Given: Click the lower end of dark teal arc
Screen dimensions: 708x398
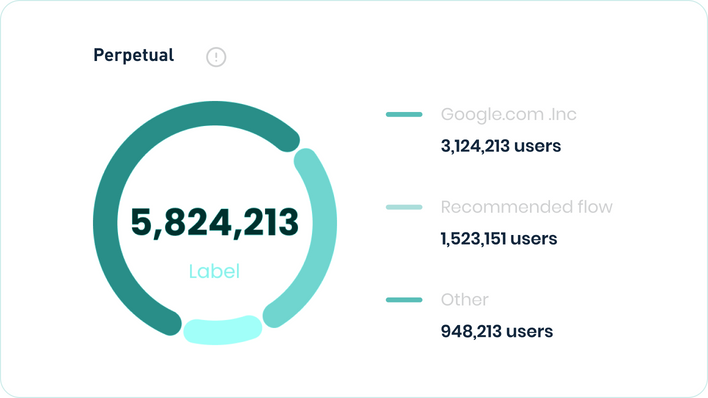Looking at the screenshot, I should 169,323.
